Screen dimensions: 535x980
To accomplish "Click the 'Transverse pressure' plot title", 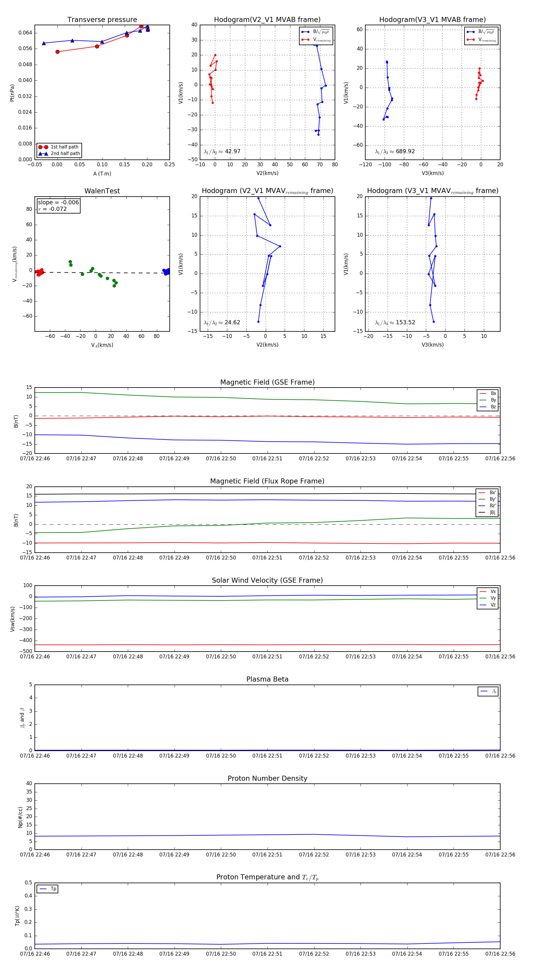I will click(102, 20).
